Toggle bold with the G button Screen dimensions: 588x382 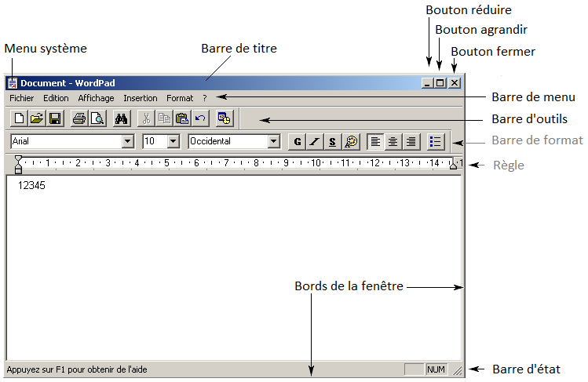point(297,141)
